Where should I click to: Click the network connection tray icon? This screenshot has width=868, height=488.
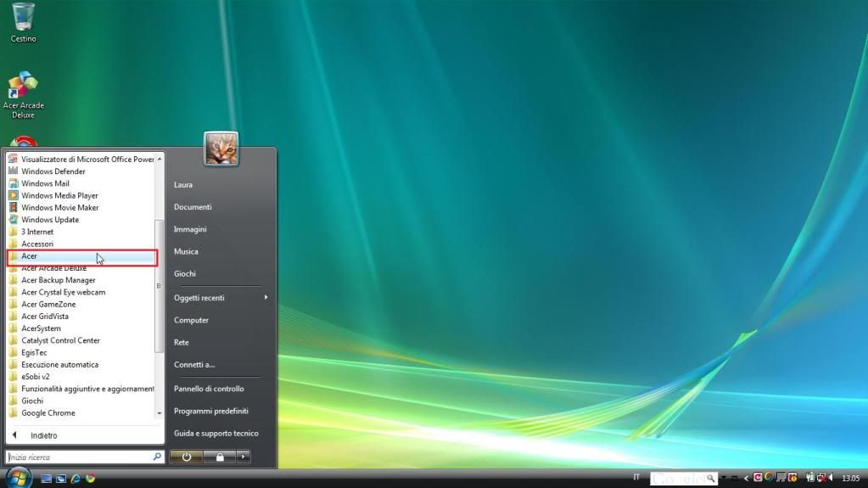[822, 478]
